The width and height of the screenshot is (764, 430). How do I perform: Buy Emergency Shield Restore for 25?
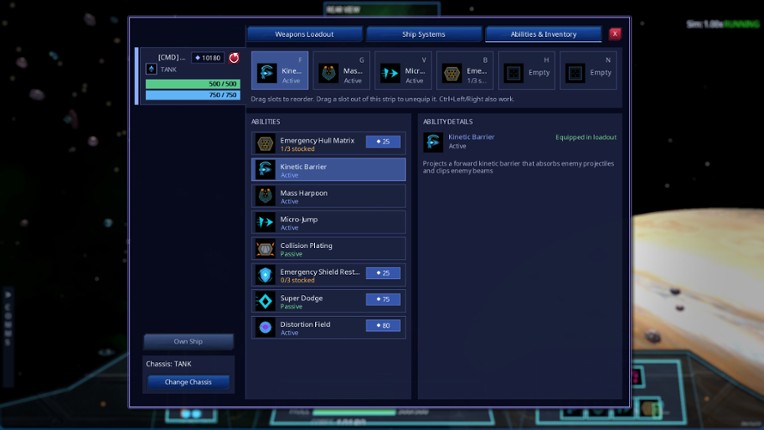tap(383, 273)
